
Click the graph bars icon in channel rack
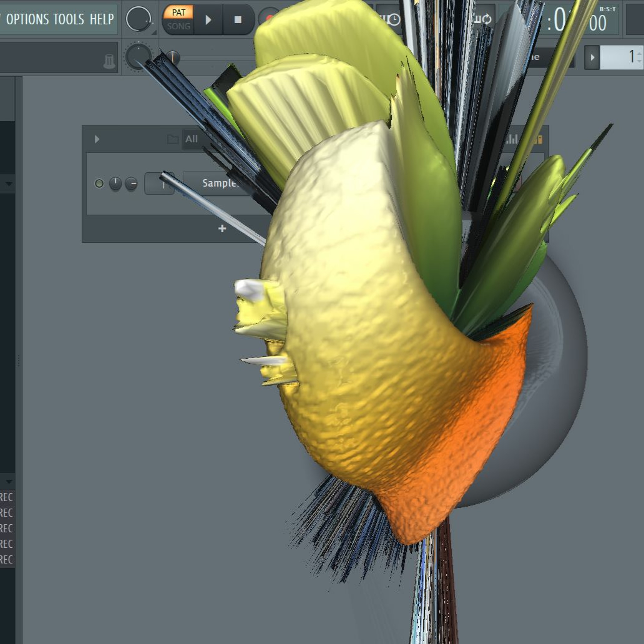point(512,139)
